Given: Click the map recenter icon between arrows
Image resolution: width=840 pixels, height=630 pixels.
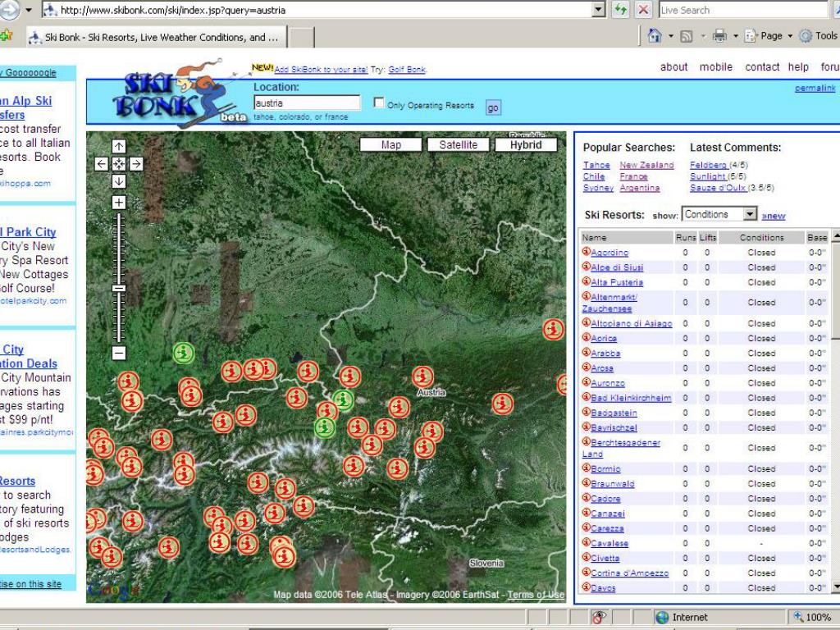Looking at the screenshot, I should (119, 164).
